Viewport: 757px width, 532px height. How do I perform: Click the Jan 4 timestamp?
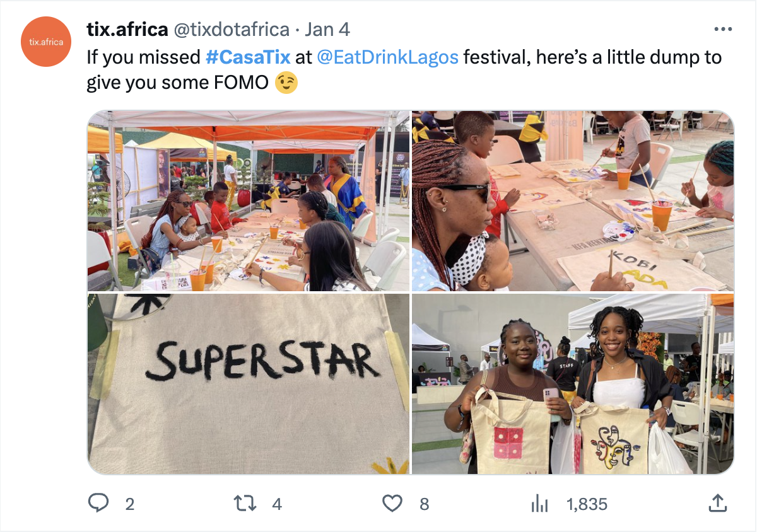327,29
